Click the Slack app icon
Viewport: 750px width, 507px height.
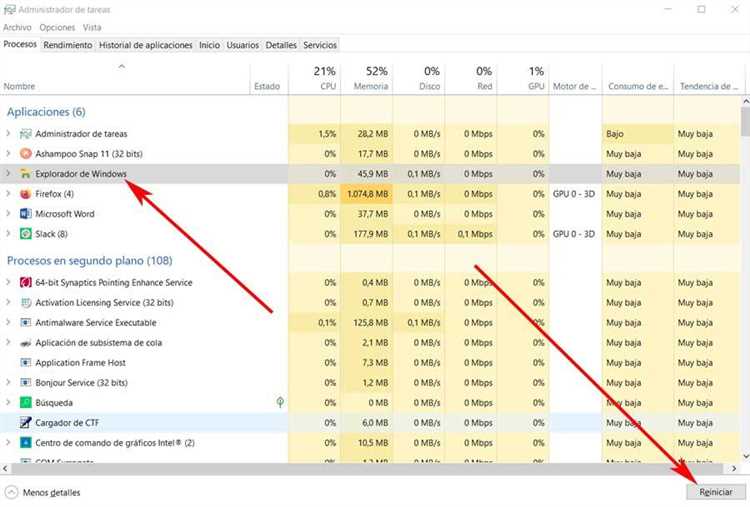(25, 234)
